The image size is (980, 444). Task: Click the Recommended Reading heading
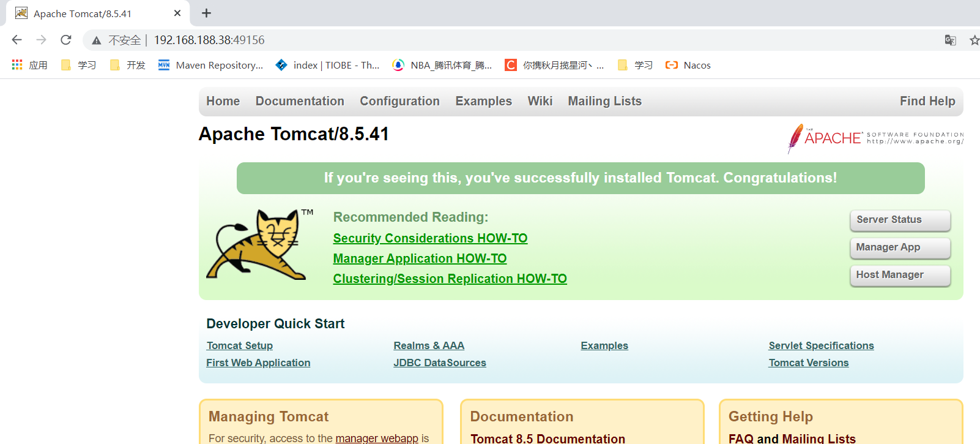[x=410, y=217]
